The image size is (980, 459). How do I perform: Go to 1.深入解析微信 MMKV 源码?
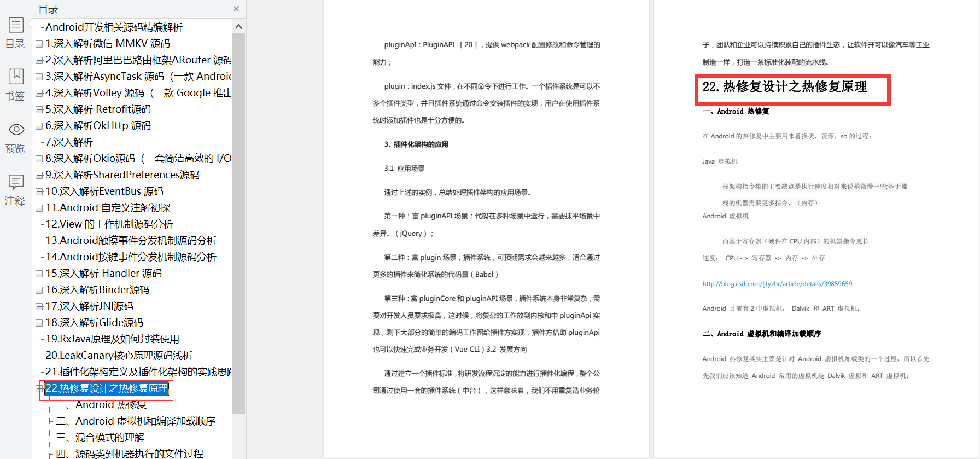(108, 43)
